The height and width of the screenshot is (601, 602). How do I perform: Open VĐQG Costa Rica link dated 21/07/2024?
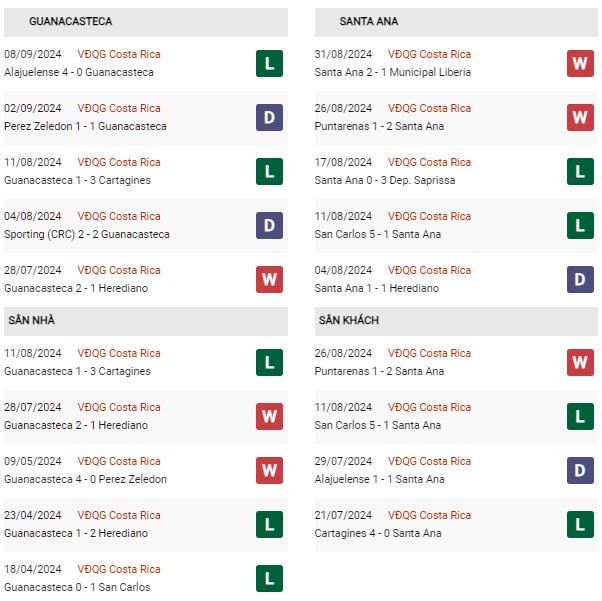[429, 515]
